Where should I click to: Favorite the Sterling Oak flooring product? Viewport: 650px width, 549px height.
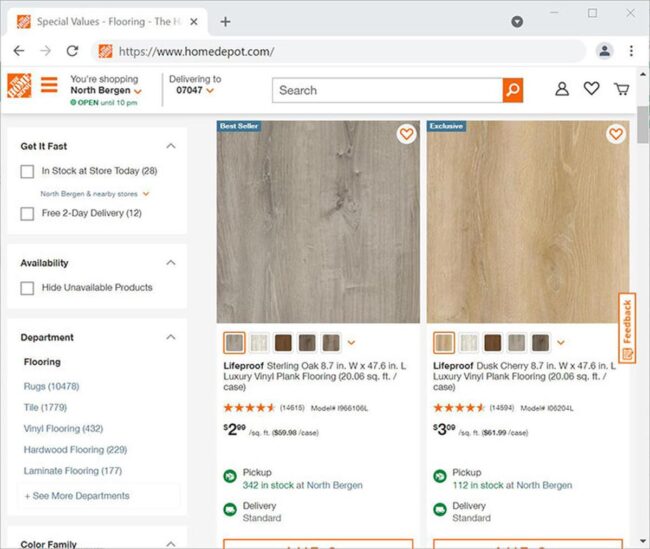[x=406, y=134]
